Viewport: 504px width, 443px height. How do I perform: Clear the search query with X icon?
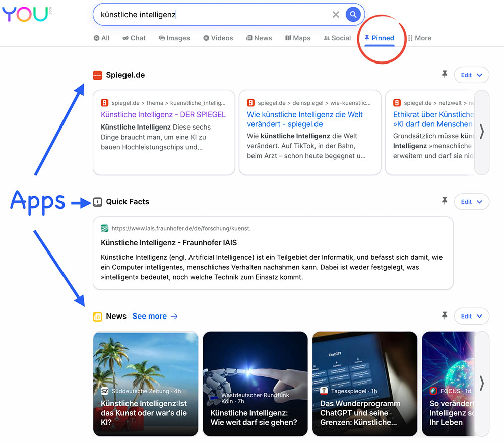click(x=336, y=15)
